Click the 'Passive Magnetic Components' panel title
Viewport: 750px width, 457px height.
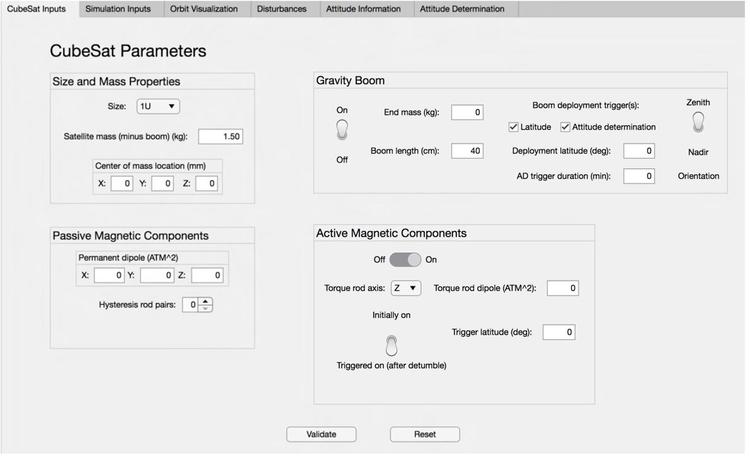point(131,235)
